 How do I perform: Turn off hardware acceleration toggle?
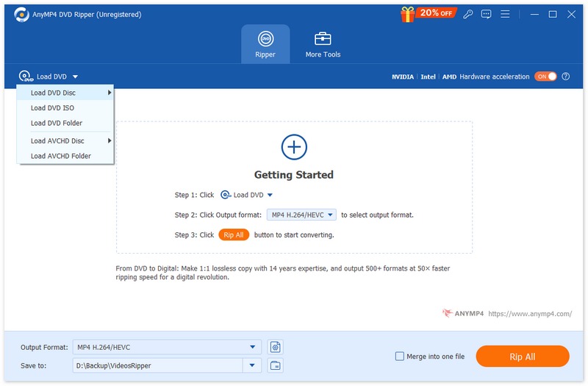click(x=545, y=76)
